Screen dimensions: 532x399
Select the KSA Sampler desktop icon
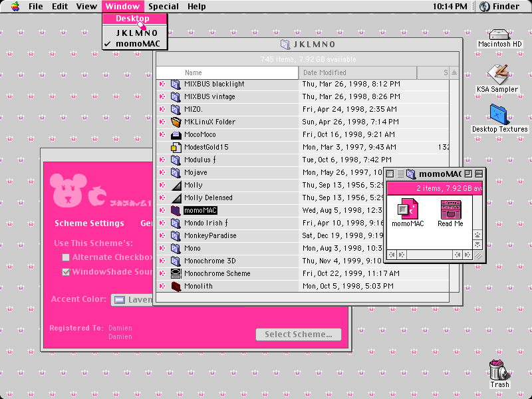[x=497, y=74]
